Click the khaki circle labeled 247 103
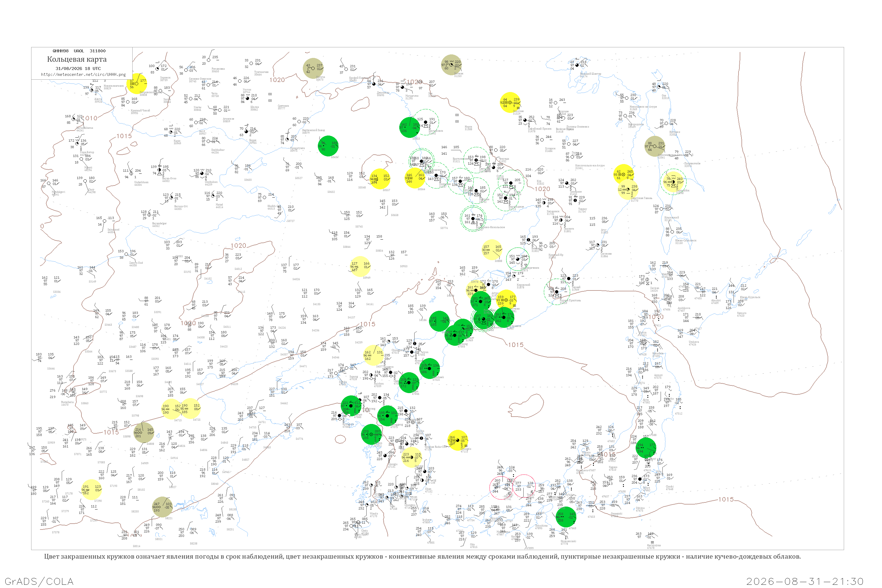Image resolution: width=882 pixels, height=588 pixels. tap(162, 507)
